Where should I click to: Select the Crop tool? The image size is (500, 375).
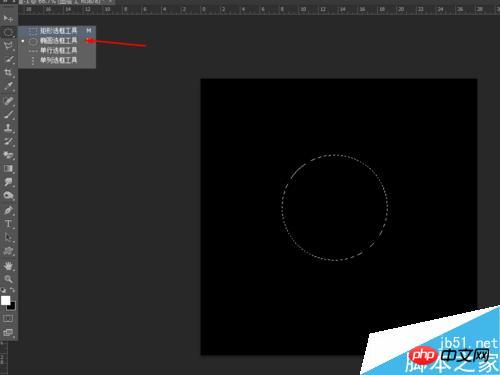point(8,72)
